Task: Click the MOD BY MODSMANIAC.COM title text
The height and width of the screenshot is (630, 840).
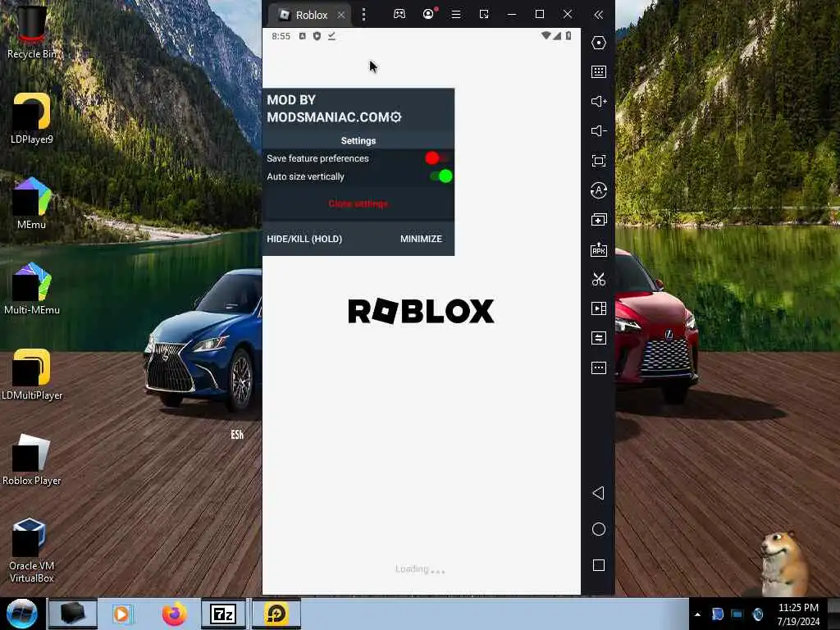Action: point(328,108)
